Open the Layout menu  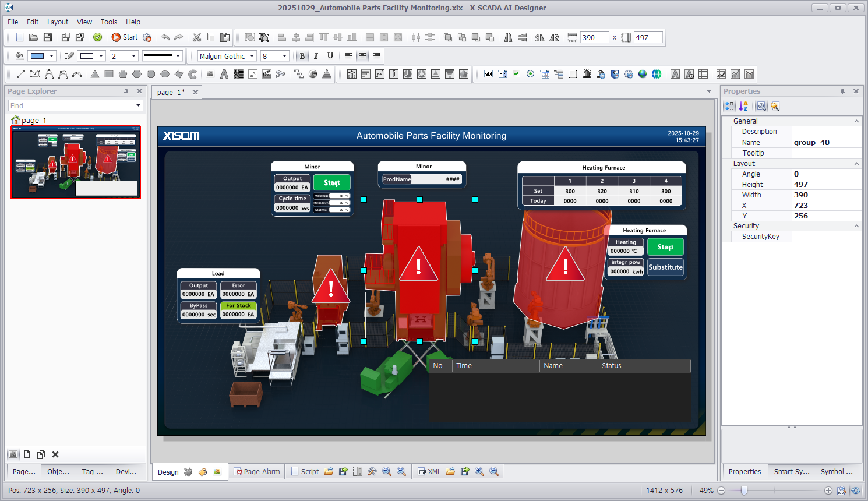point(57,22)
